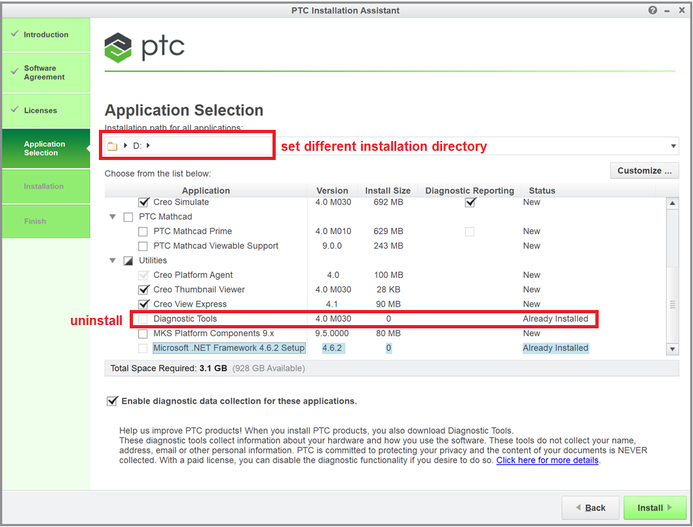Viewport: 693px width, 527px height.
Task: Click the Status column header
Action: point(542,191)
